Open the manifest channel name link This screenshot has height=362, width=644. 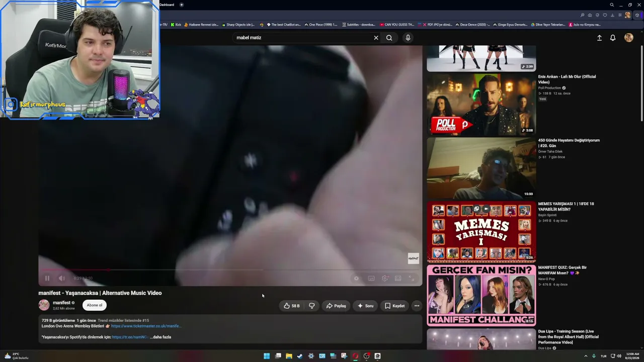[61, 303]
